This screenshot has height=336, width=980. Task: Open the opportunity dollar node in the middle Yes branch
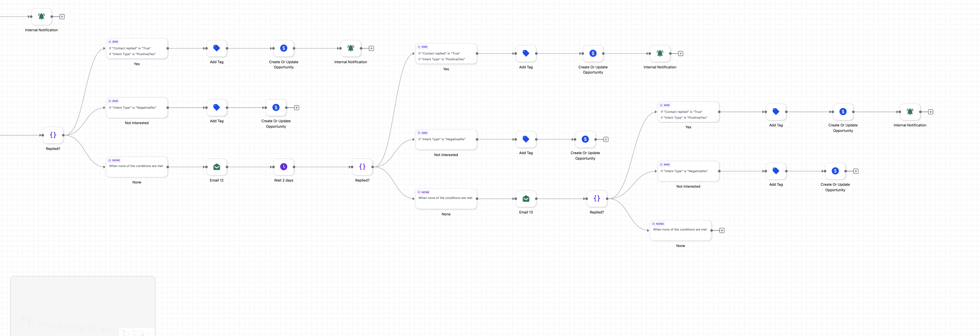click(593, 54)
